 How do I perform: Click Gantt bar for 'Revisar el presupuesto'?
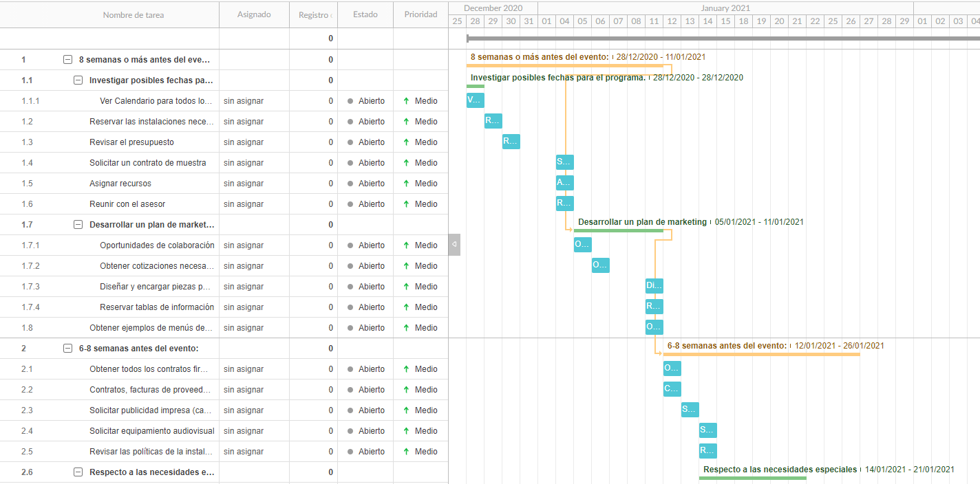(511, 142)
